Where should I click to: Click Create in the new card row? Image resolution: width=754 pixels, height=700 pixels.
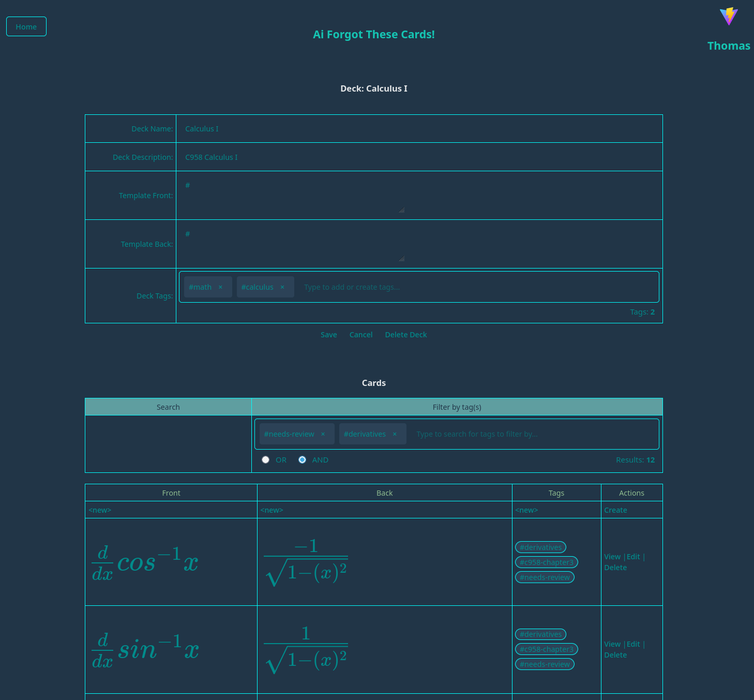615,510
